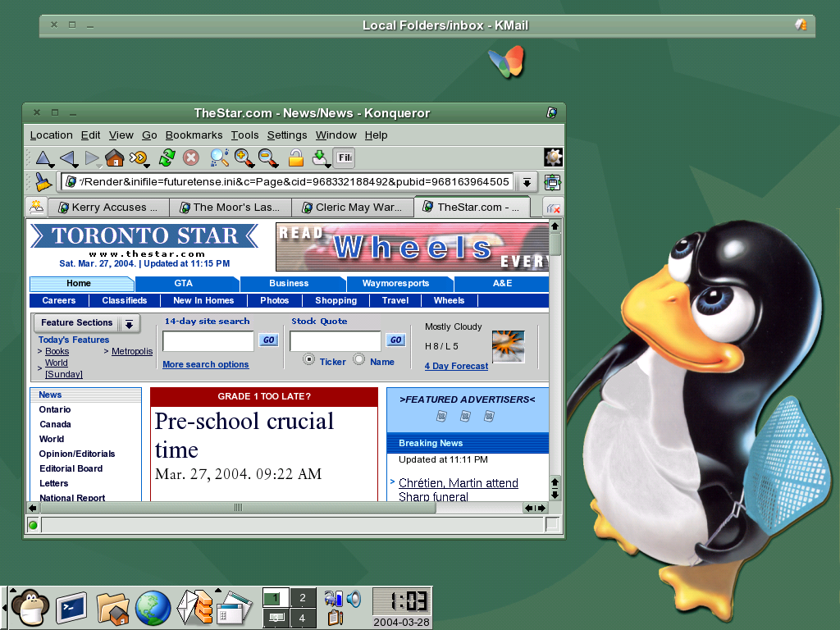Stop loading with the red X icon

point(191,158)
